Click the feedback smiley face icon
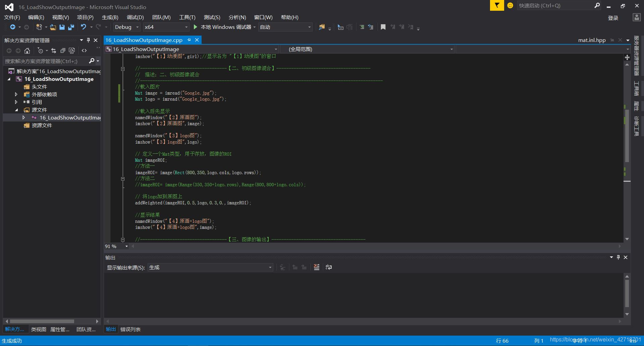Viewport: 644px width, 346px height. tap(510, 5)
